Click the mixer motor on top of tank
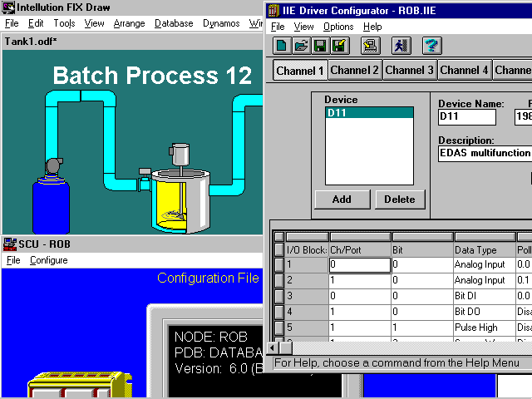 [180, 155]
